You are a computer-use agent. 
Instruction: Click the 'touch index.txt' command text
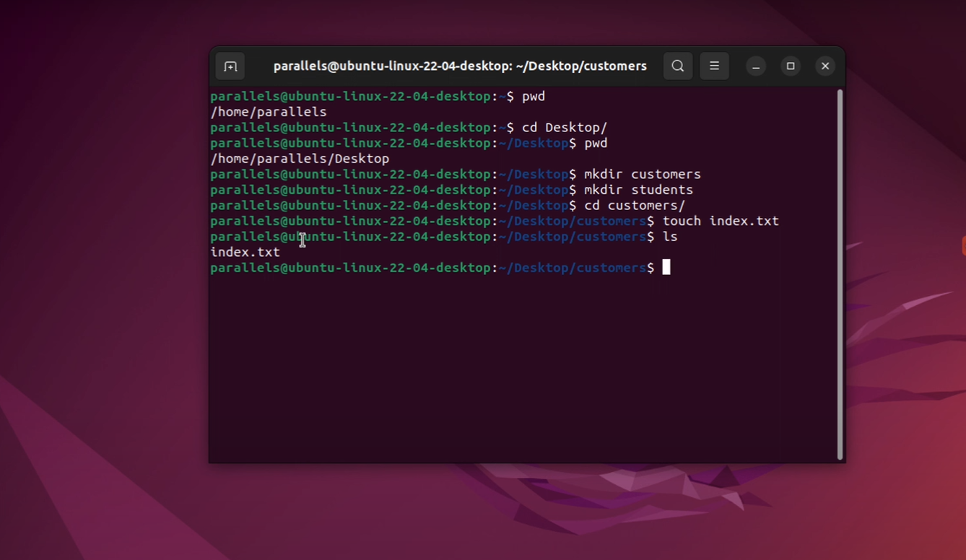click(x=721, y=221)
